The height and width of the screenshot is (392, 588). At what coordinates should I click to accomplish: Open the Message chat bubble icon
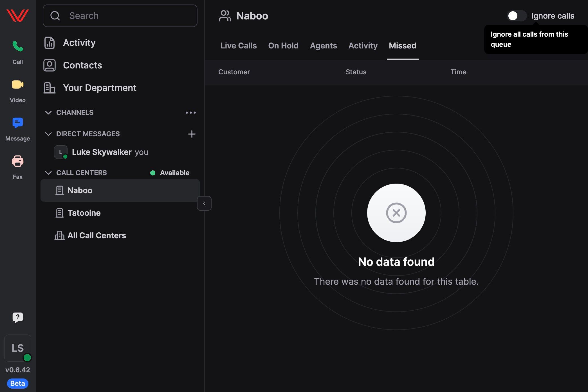click(x=17, y=123)
